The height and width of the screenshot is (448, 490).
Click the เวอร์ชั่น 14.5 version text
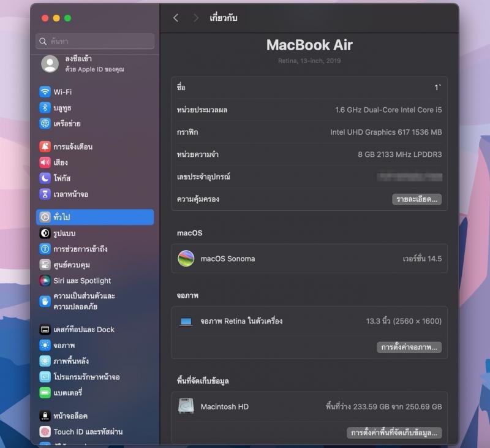422,259
